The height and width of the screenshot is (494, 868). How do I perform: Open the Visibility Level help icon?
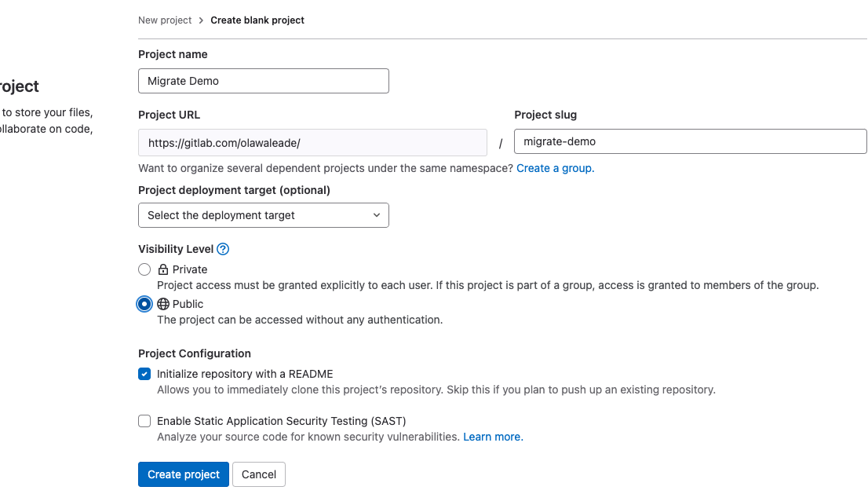click(223, 249)
